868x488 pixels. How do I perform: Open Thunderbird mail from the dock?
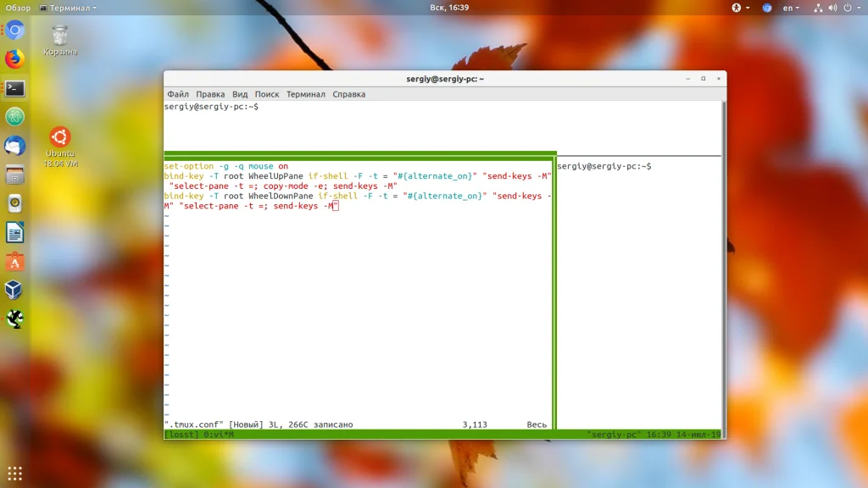click(14, 146)
